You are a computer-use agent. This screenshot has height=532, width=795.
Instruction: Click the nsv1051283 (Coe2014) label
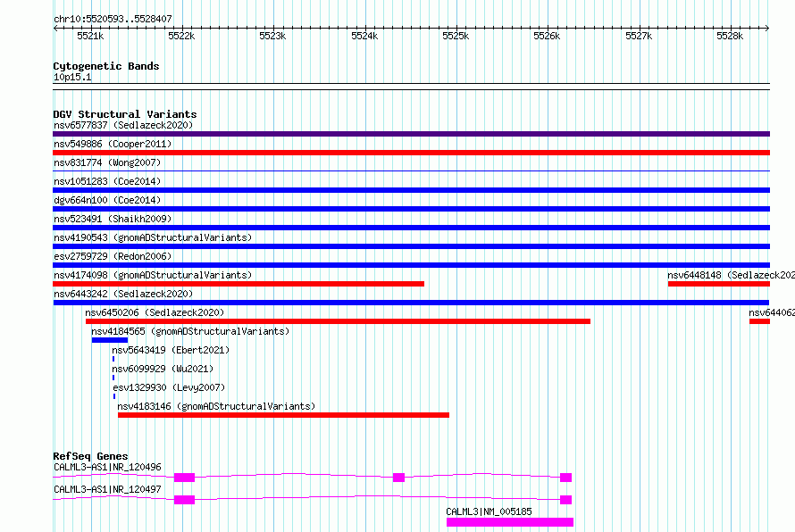pos(107,181)
